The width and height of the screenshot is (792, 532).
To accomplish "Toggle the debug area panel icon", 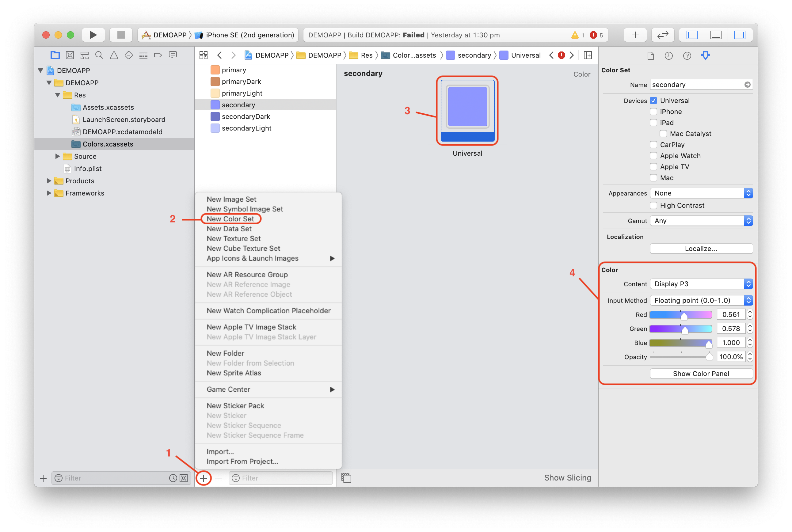I will (x=716, y=35).
